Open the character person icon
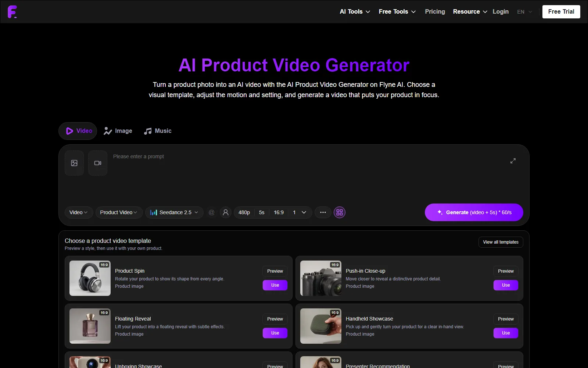This screenshot has width=588, height=368. click(226, 212)
